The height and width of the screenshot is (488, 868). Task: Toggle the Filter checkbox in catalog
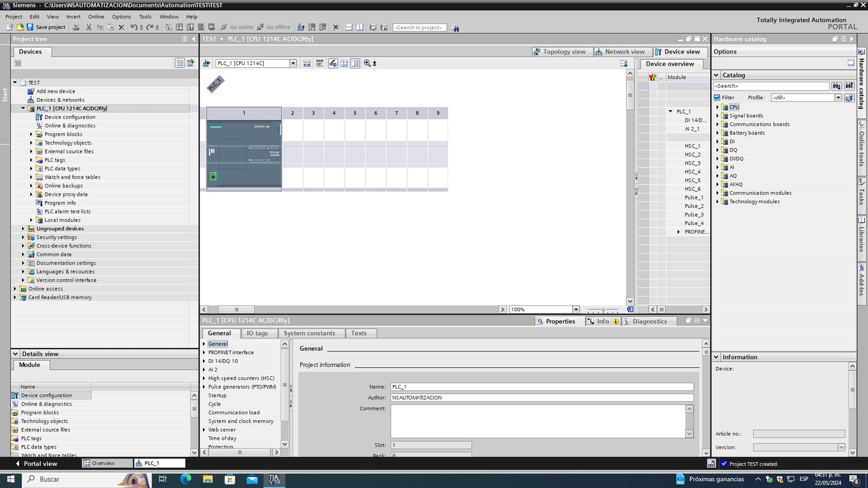(717, 98)
